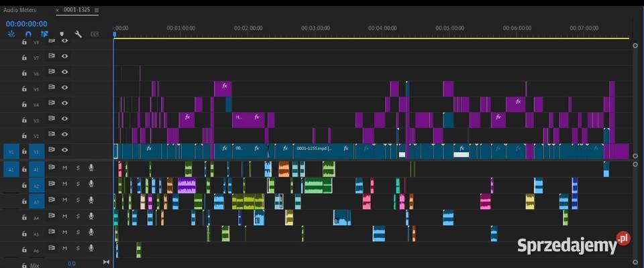Switch to the Audio Meters panel tab

pos(20,11)
